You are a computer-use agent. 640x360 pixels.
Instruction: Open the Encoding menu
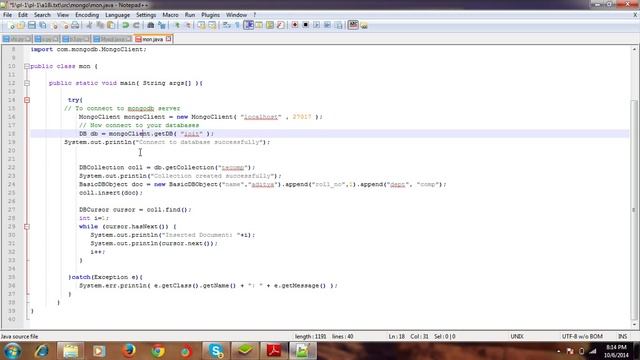[x=87, y=15]
